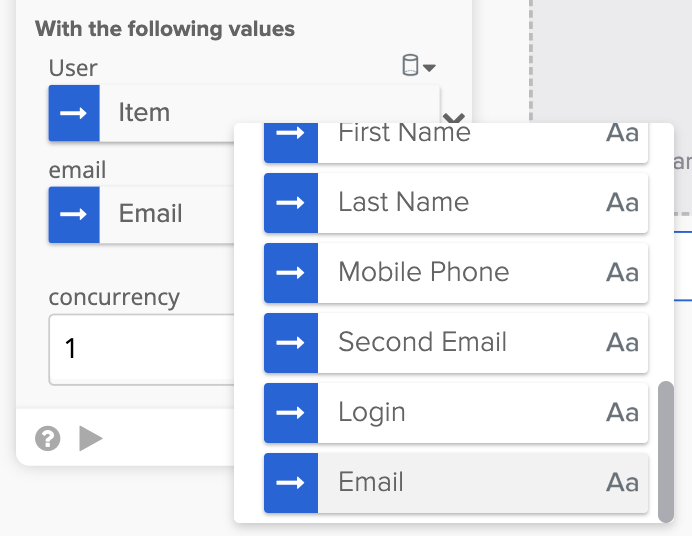The width and height of the screenshot is (692, 536).
Task: Click the blue arrow beside email value
Action: pyautogui.click(x=74, y=214)
